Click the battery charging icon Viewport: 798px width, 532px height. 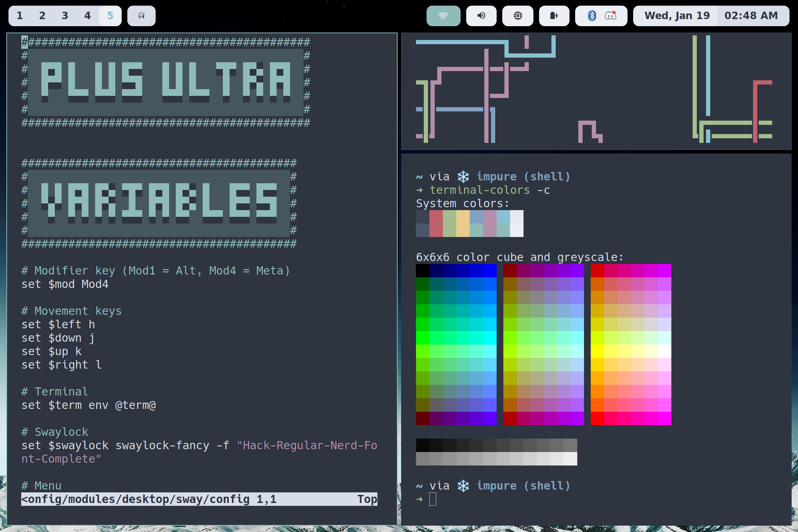point(554,16)
